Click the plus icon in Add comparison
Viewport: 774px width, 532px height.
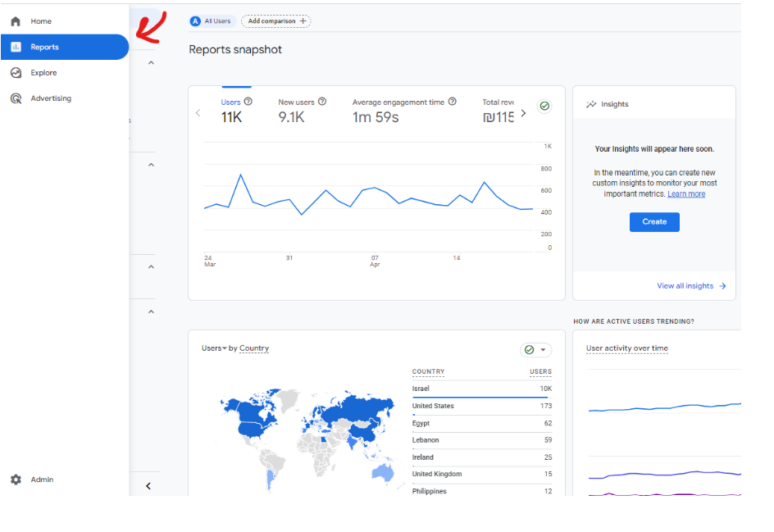(x=303, y=21)
